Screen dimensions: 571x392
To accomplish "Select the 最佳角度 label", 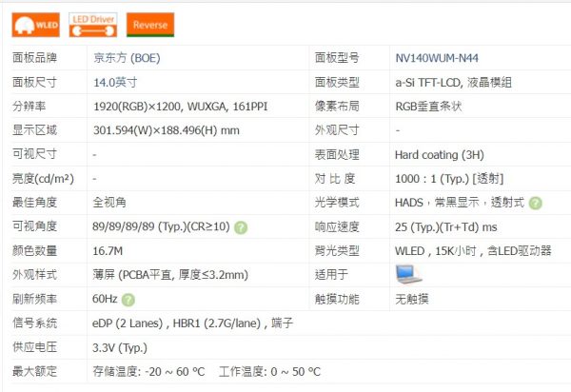I will [34, 202].
